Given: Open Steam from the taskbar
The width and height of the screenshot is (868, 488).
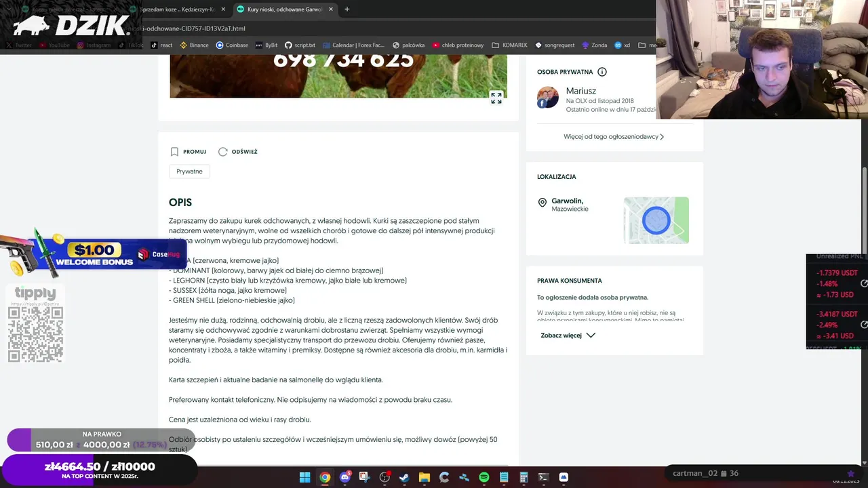Looking at the screenshot, I should pyautogui.click(x=404, y=477).
